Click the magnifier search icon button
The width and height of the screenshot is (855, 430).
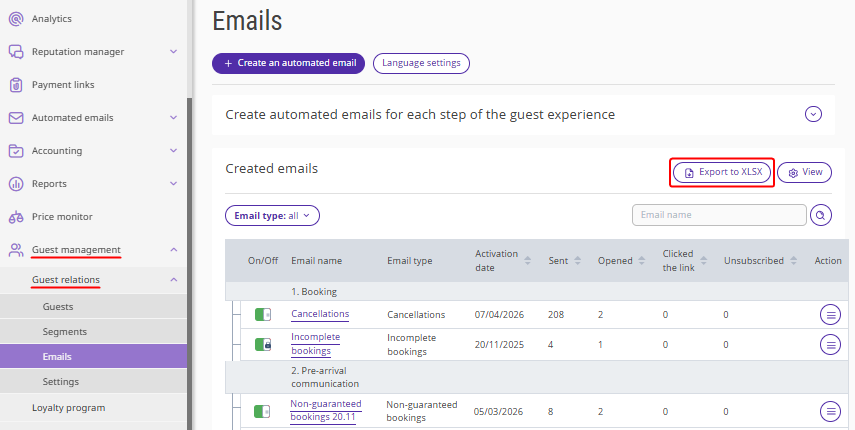821,215
